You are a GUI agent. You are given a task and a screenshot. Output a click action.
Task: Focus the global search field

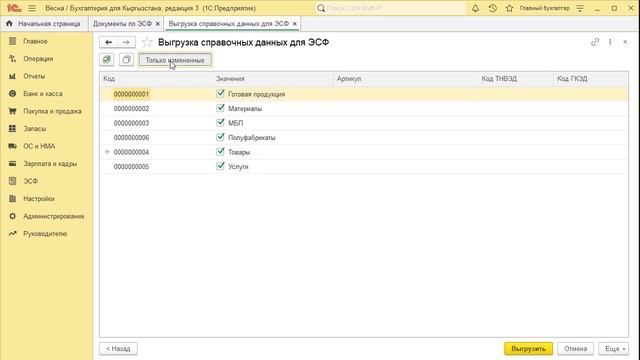(x=391, y=8)
